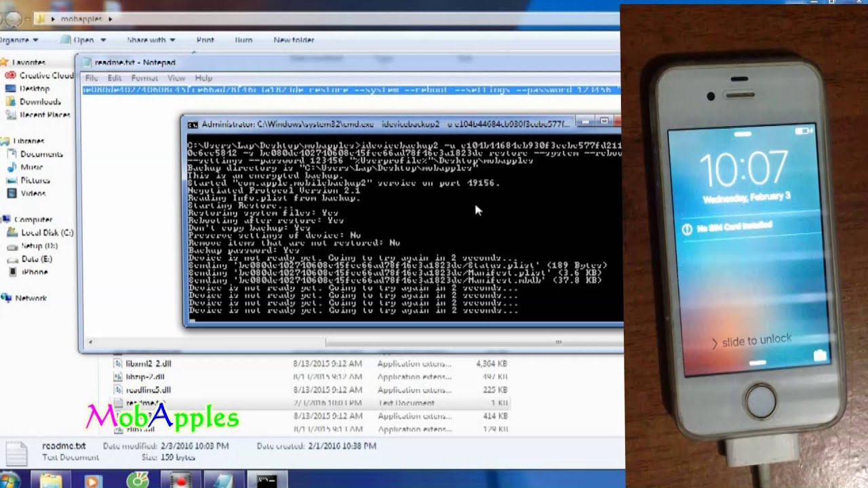Select the Videos library icon

tap(12, 193)
